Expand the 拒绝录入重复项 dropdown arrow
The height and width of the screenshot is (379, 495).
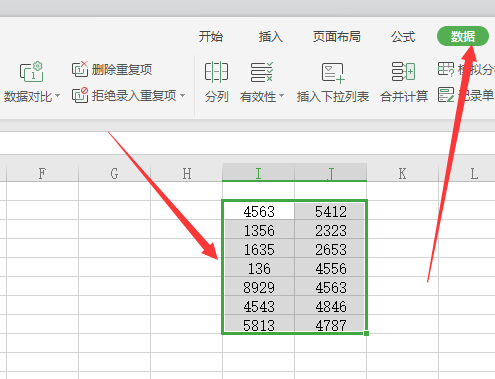click(182, 96)
